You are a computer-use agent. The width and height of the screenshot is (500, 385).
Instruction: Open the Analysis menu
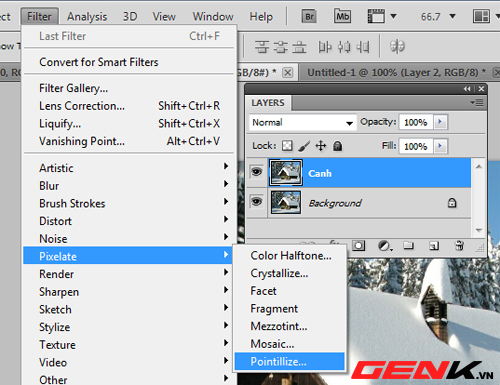[x=87, y=16]
